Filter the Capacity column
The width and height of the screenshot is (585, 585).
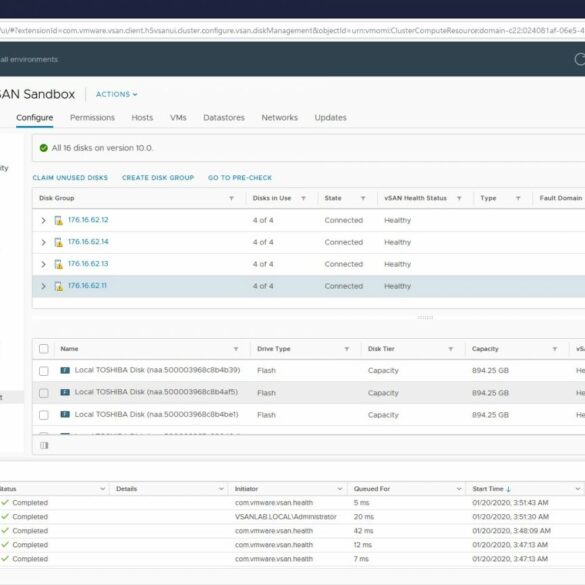555,349
